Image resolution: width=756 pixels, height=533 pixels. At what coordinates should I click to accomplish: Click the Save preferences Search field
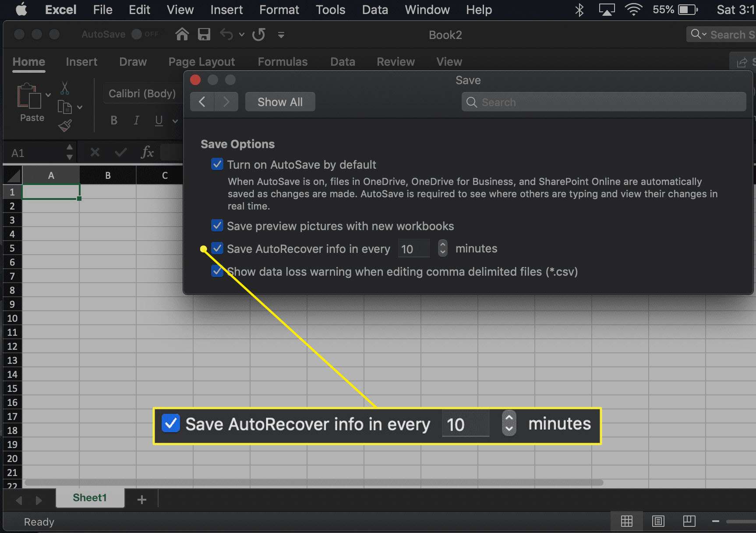click(604, 102)
